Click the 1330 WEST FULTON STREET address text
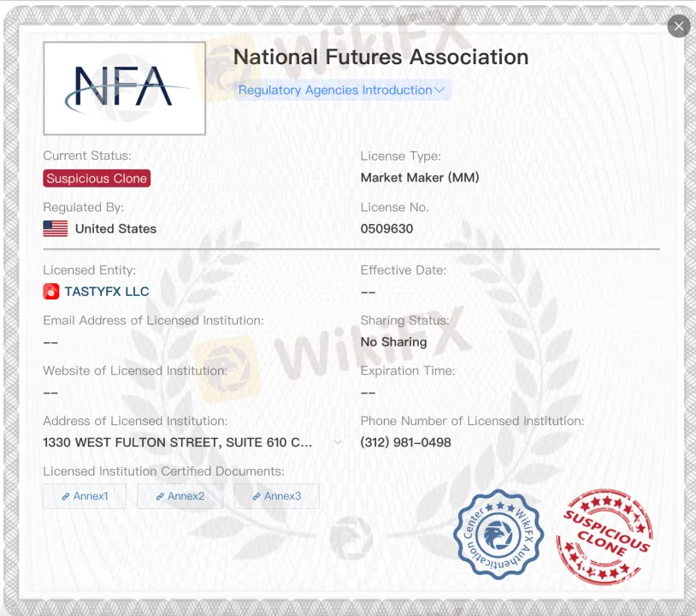 pos(178,442)
